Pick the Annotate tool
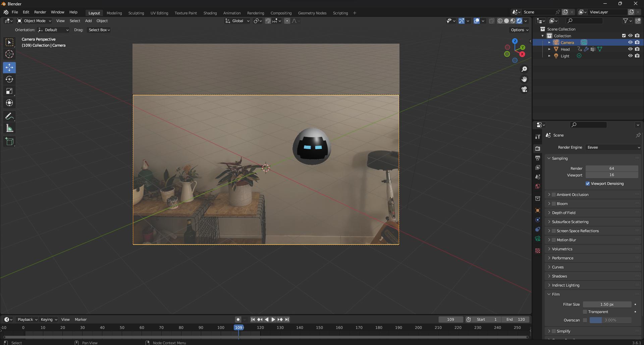Image resolution: width=644 pixels, height=345 pixels. [x=9, y=116]
